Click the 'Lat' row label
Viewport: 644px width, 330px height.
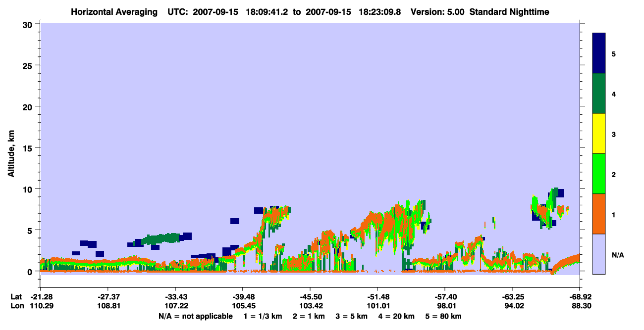click(x=15, y=297)
